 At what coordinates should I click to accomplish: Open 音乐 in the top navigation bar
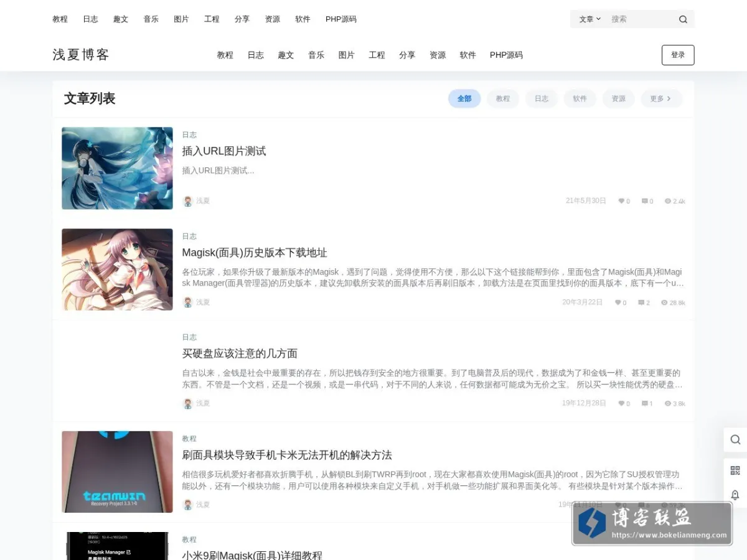pos(151,19)
